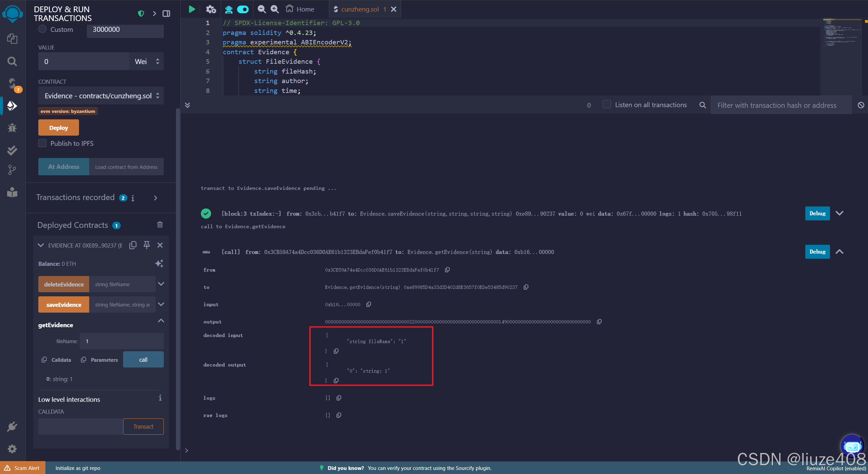Enable Publish to IPFS checkbox
Screen dimensions: 868x474
click(42, 143)
